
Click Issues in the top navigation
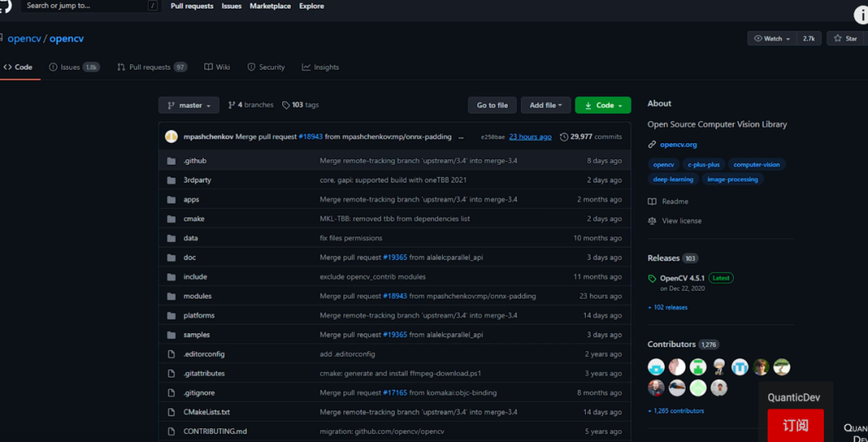click(231, 6)
